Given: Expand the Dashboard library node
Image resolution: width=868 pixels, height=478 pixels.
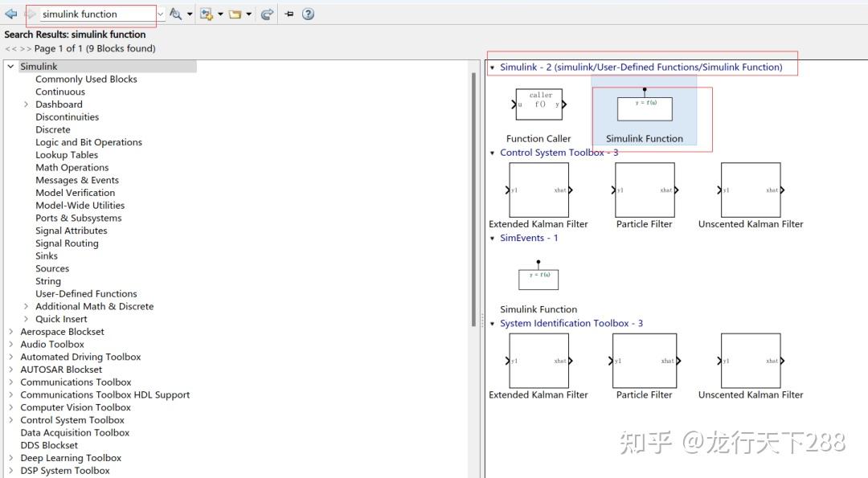Looking at the screenshot, I should [26, 104].
